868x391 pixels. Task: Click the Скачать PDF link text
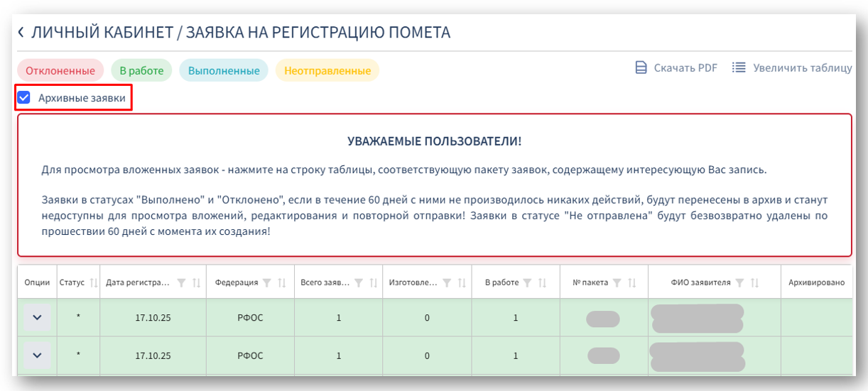[685, 68]
